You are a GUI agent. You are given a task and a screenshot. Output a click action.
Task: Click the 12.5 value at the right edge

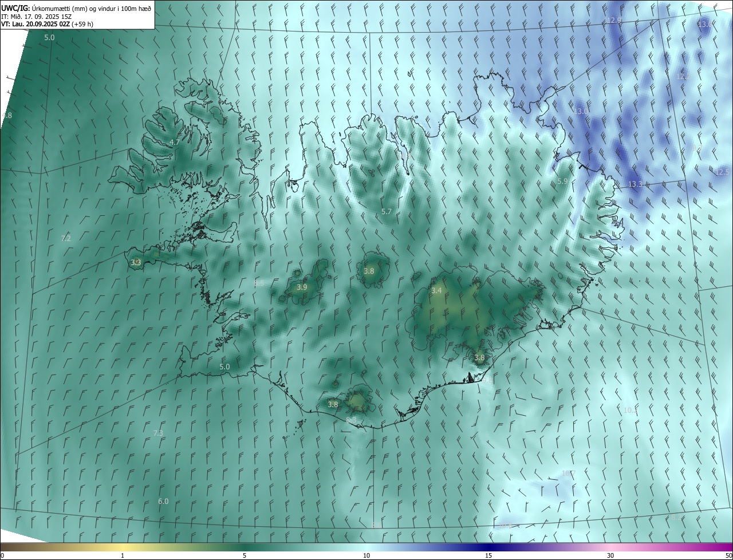click(722, 172)
